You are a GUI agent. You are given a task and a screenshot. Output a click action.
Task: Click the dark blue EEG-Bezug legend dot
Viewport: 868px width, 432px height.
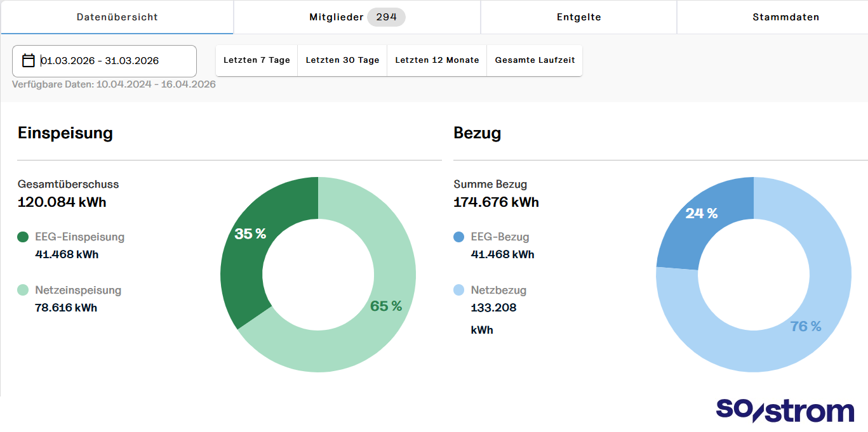click(458, 237)
